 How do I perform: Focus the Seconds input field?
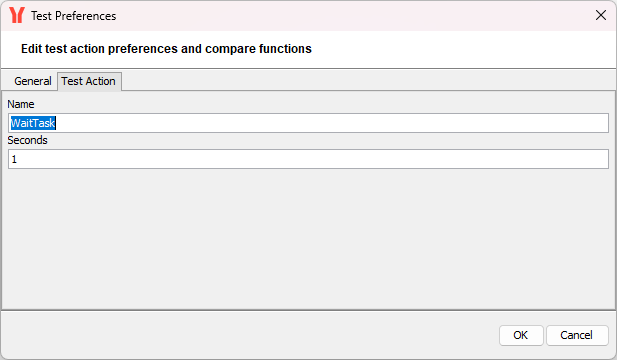click(x=308, y=159)
